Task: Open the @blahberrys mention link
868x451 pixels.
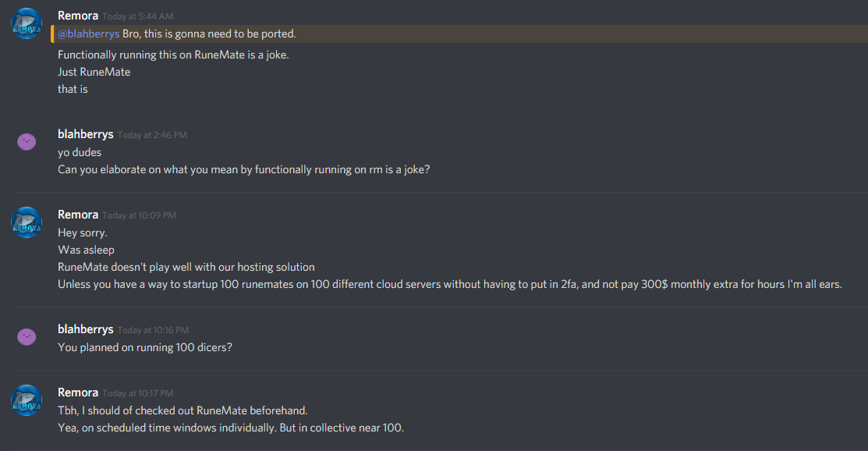Action: click(89, 34)
